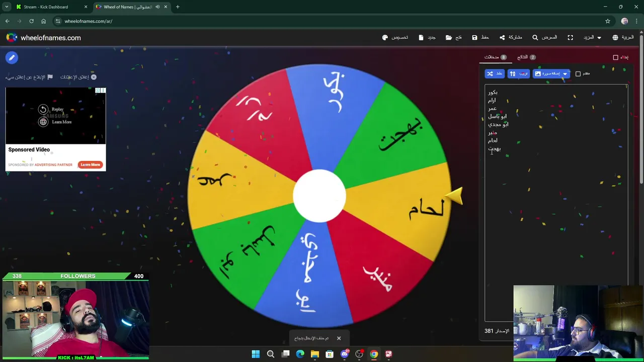Screen dimensions: 644x362
Task: Click the entry 'لحام' in list
Action: [493, 141]
